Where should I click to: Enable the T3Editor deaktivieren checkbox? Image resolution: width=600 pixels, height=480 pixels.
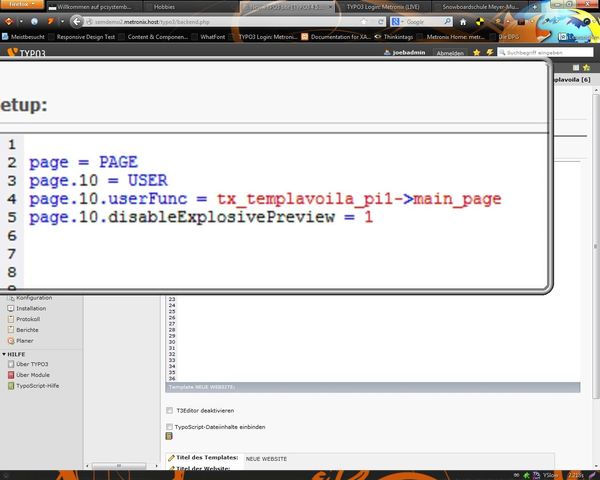click(x=169, y=409)
